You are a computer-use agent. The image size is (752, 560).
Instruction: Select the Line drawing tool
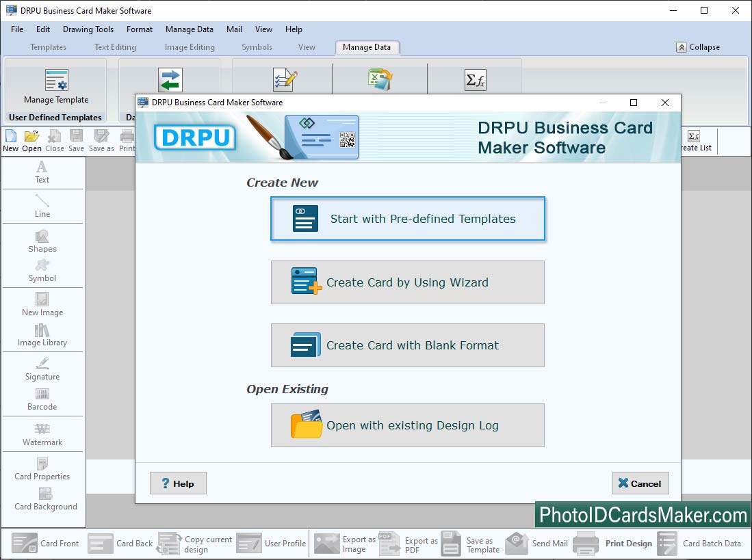pos(42,206)
